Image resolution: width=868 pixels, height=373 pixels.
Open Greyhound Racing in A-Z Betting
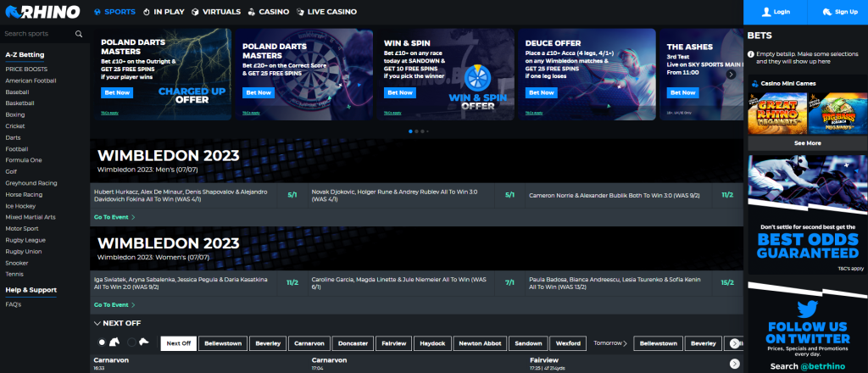tap(31, 183)
